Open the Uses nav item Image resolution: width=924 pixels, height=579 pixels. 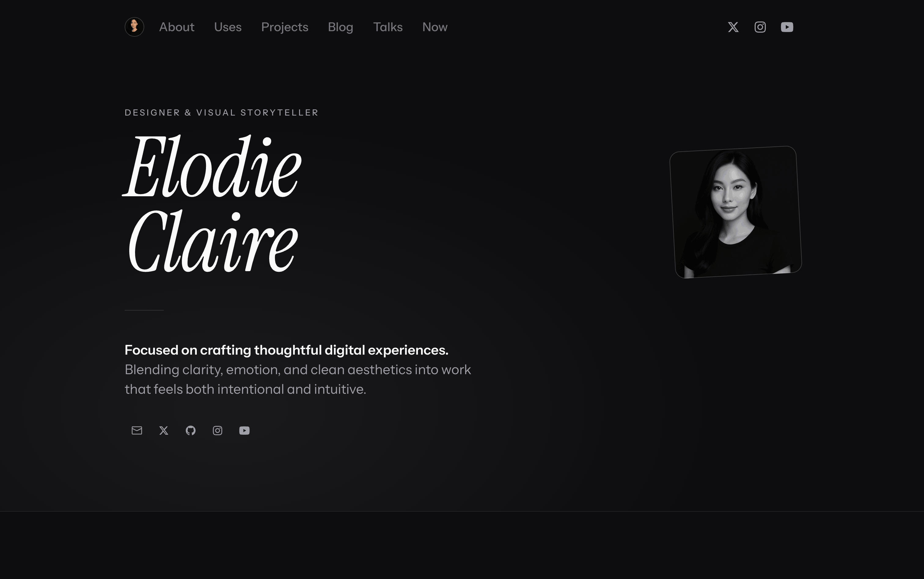click(228, 27)
